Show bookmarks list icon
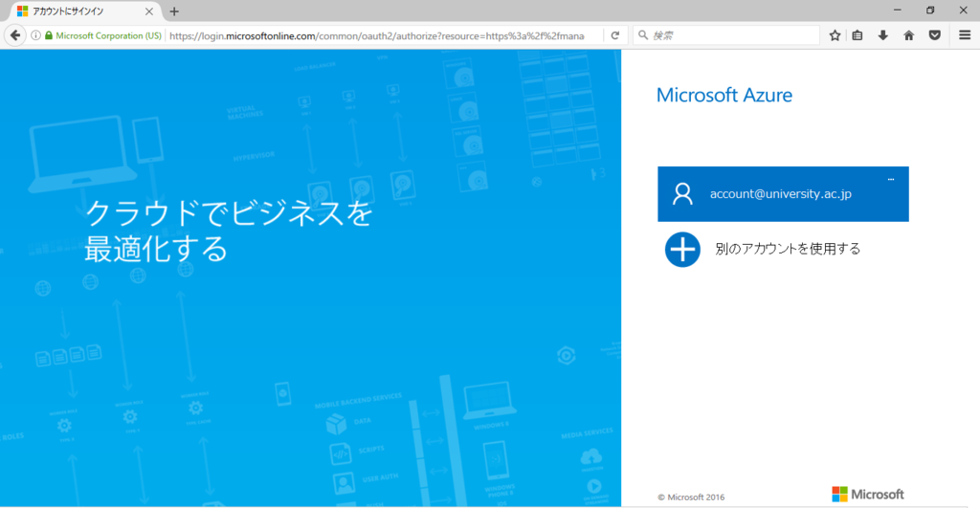This screenshot has height=508, width=980. [x=857, y=35]
